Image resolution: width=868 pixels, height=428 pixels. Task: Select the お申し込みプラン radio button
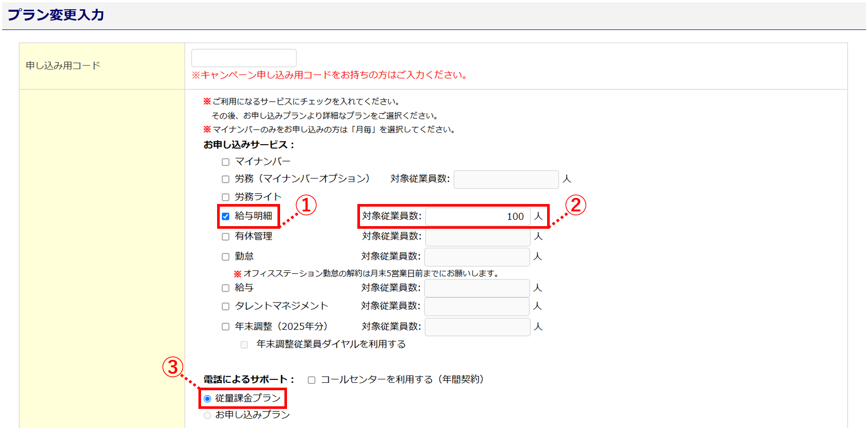pyautogui.click(x=208, y=415)
